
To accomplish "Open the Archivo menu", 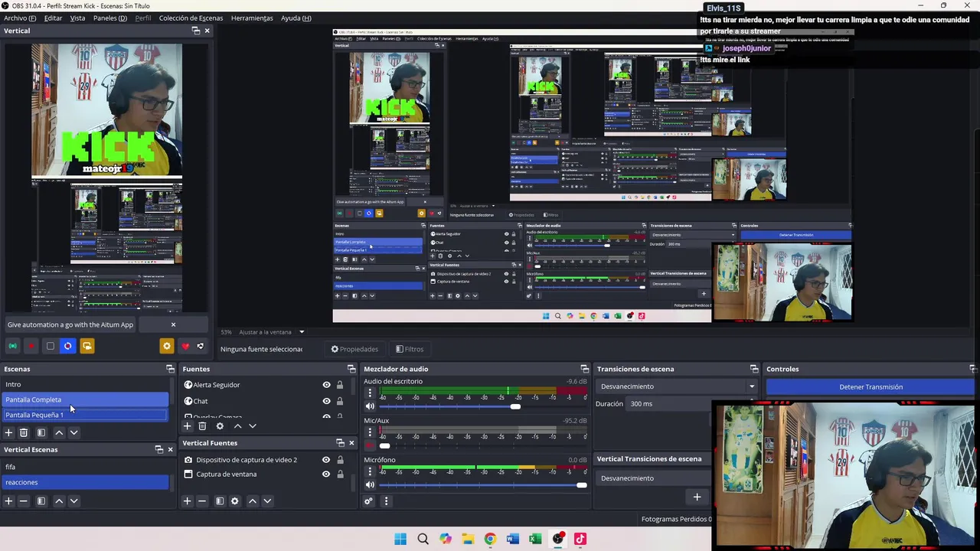I will tap(20, 18).
